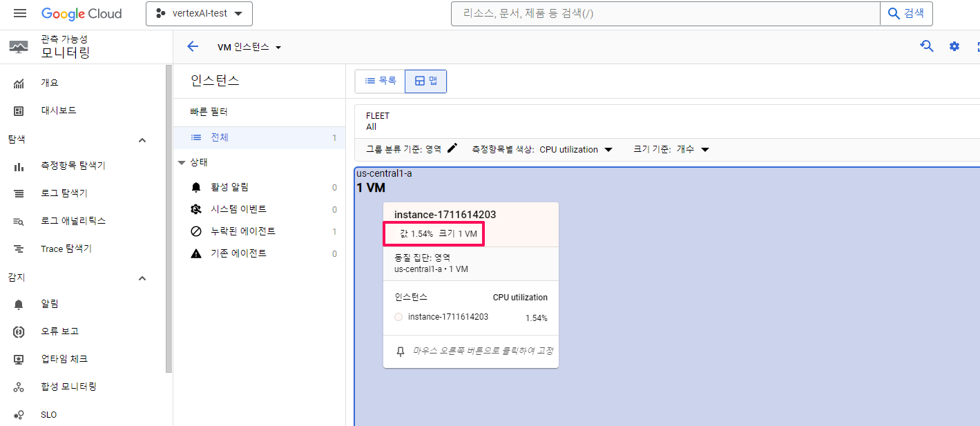Click the Monitoring product icon
Screen dimensions: 980x426
coord(19,46)
